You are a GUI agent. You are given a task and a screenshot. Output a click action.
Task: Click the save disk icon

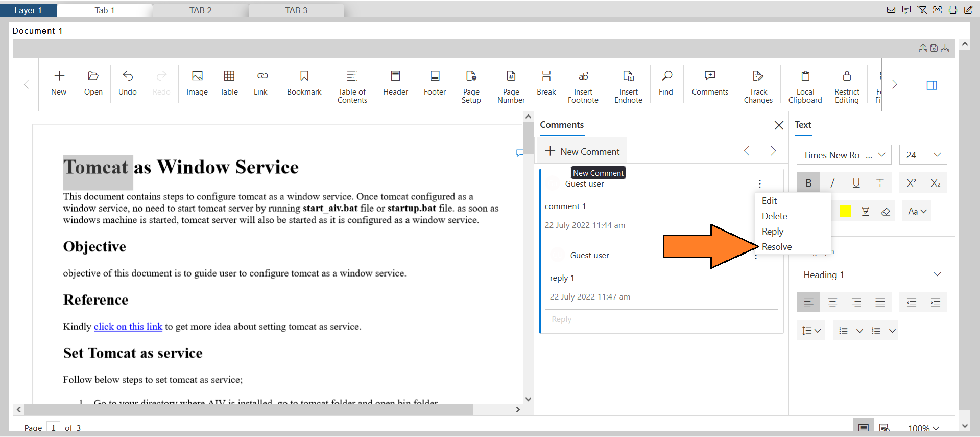pos(934,48)
